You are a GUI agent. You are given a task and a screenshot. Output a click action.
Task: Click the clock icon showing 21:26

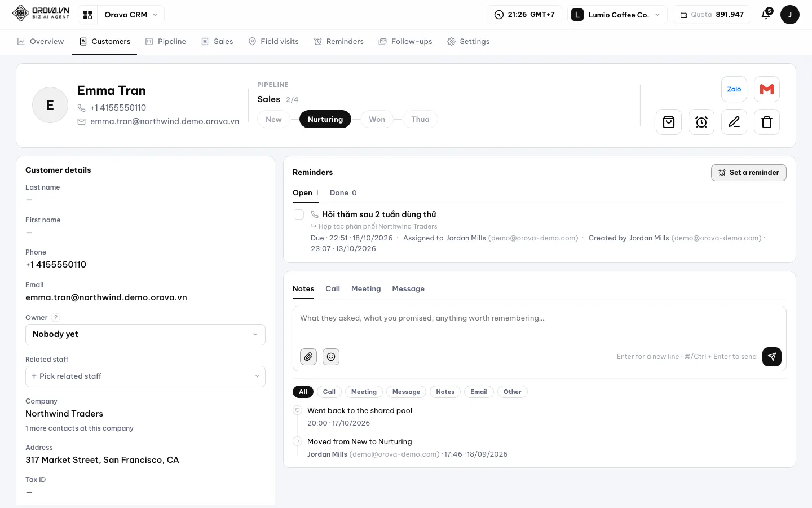pos(499,15)
